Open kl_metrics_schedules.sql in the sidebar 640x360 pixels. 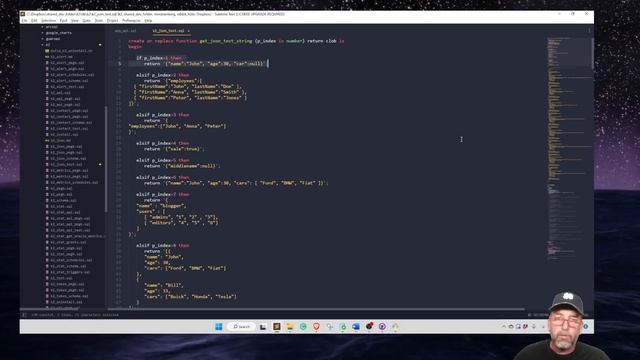click(x=74, y=182)
